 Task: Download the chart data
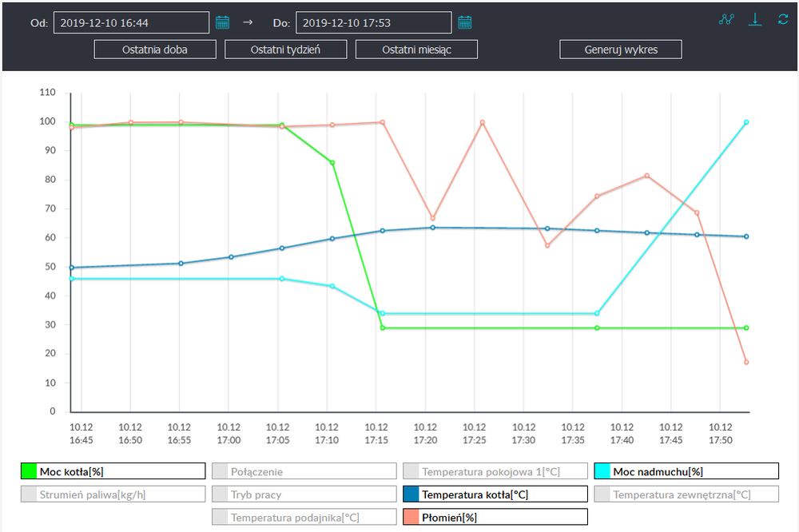pos(755,20)
